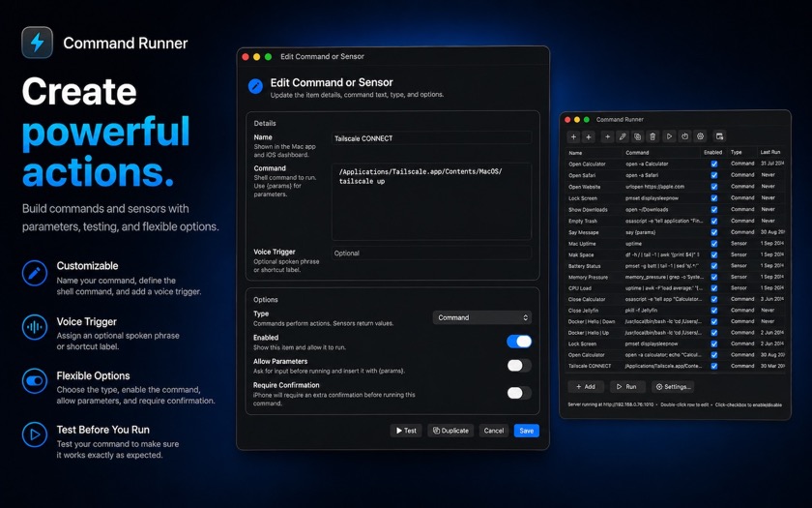
Task: Uncheck Enabled checkbox for Battery Status row
Action: [714, 266]
